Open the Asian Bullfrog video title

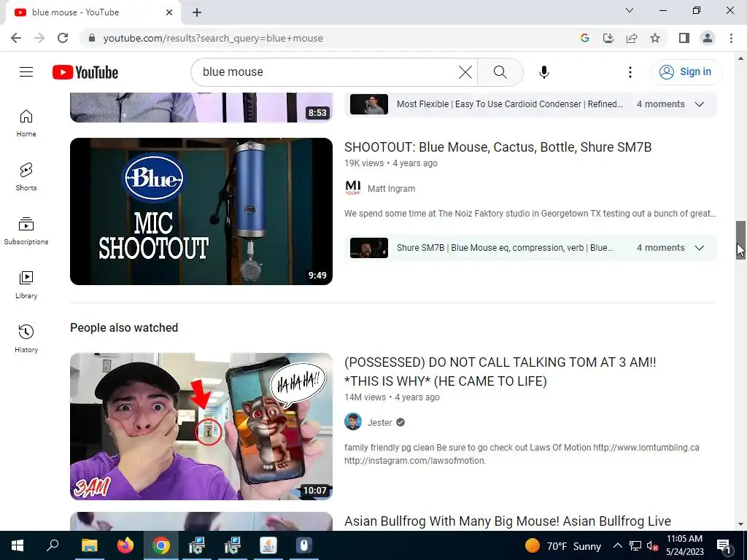508,521
